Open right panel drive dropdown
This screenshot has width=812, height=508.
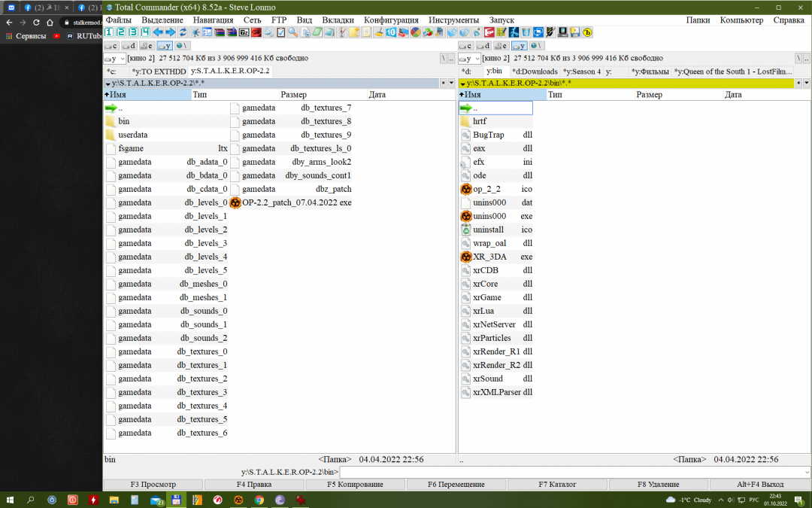click(x=470, y=59)
